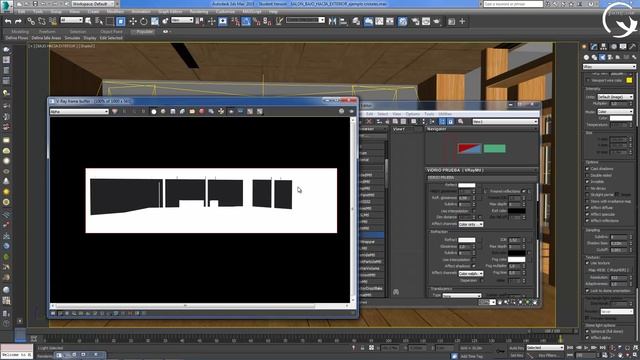Image resolution: width=640 pixels, height=360 pixels.
Task: Toggle the Affect diffuse checkbox
Action: click(x=588, y=208)
